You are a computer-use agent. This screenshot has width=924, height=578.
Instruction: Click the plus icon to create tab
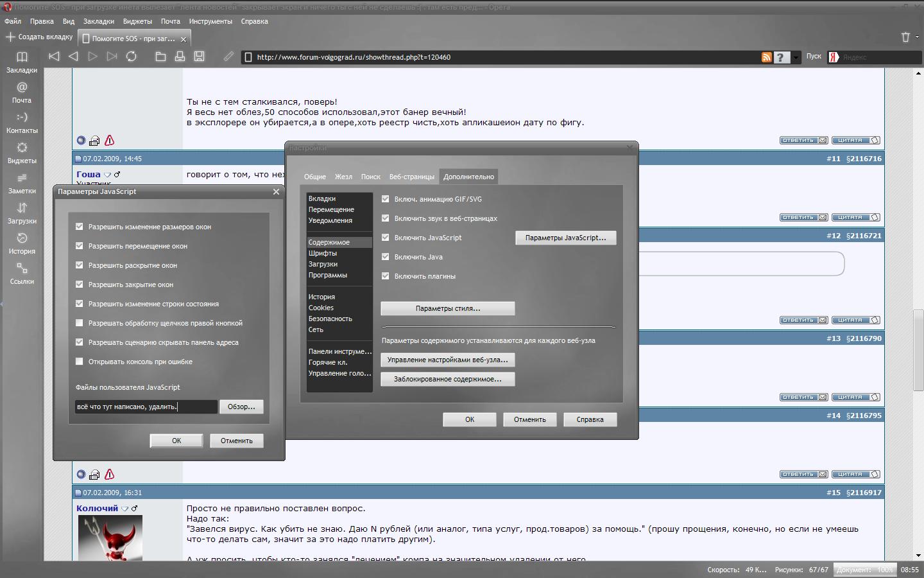point(10,37)
